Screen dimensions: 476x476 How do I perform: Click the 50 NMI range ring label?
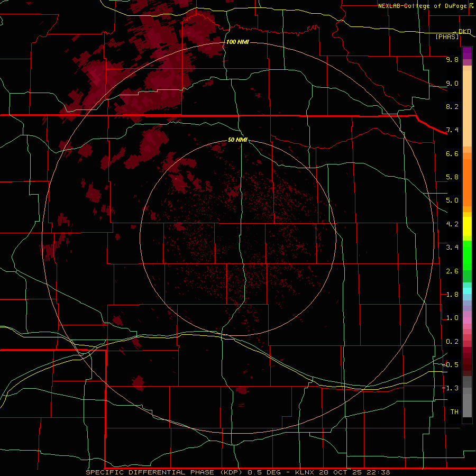237,140
